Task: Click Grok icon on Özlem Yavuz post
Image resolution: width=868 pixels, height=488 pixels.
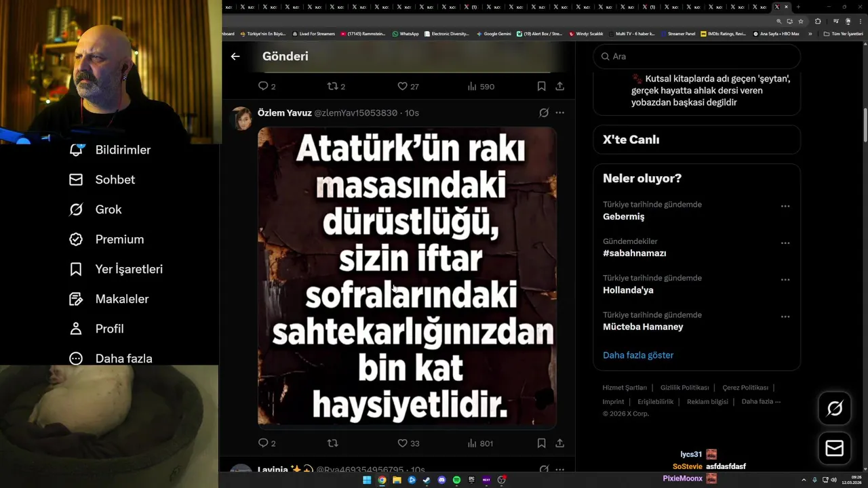Action: pos(544,113)
